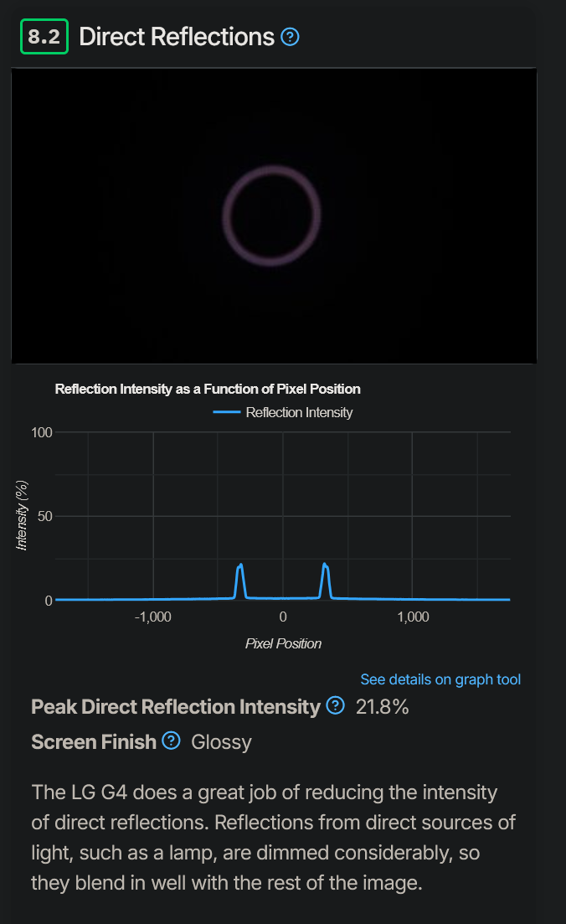This screenshot has width=566, height=924.
Task: Click the reflection ring photo
Action: (274, 215)
